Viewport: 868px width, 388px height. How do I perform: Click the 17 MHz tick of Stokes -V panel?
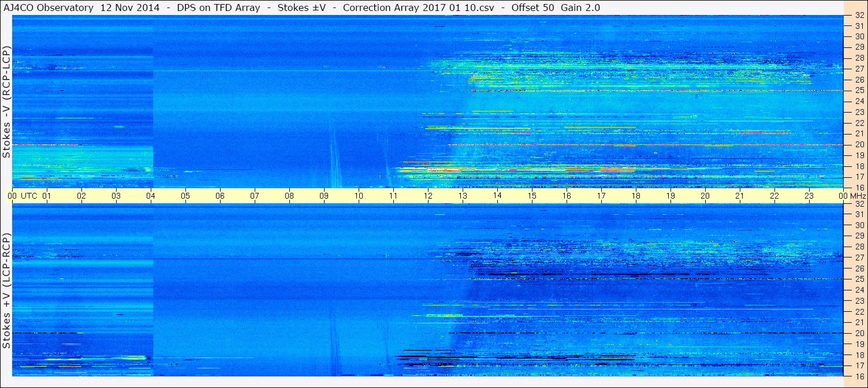[x=859, y=177]
